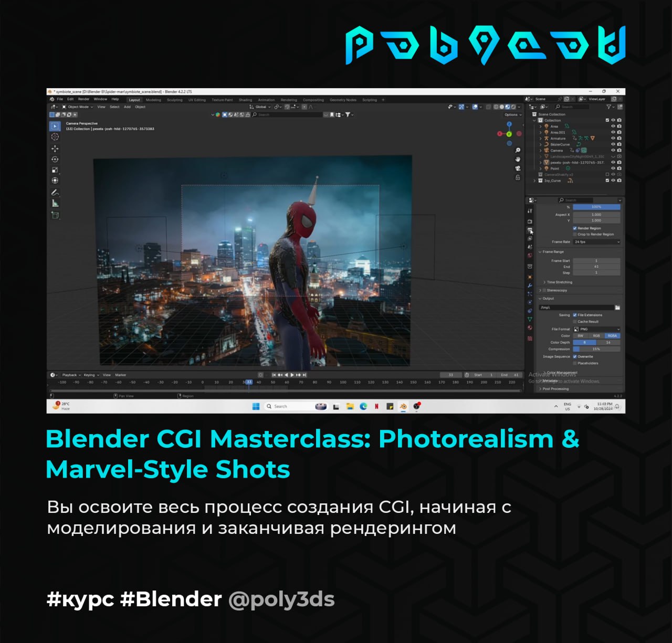The image size is (672, 643).
Task: Enable the Cache Result checkbox
Action: [x=575, y=322]
